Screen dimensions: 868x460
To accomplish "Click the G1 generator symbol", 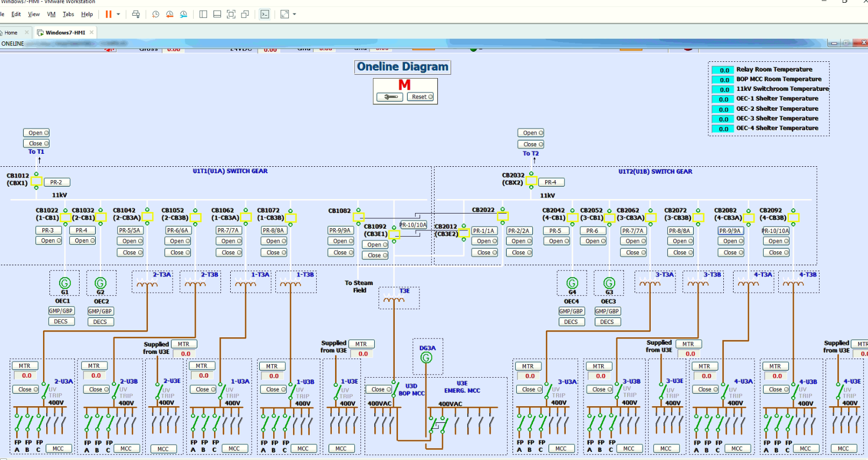I will [x=65, y=283].
